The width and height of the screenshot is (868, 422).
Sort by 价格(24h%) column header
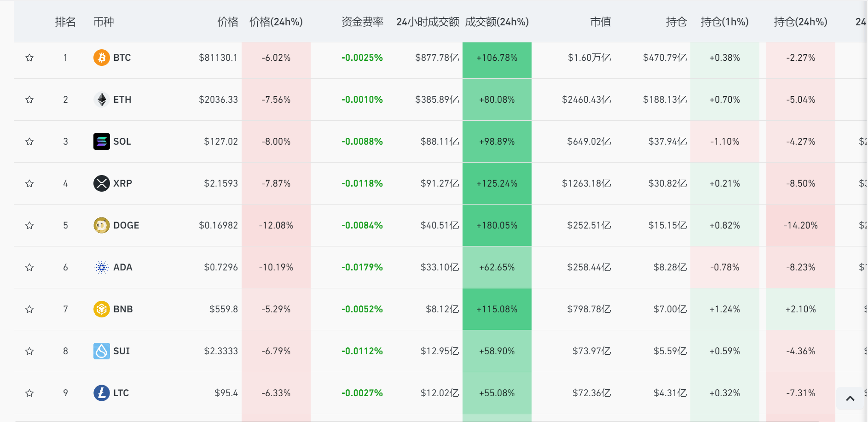(x=276, y=22)
